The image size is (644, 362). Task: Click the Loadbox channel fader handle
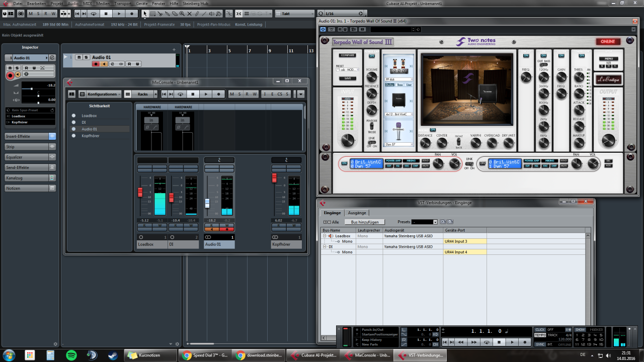[x=140, y=192]
